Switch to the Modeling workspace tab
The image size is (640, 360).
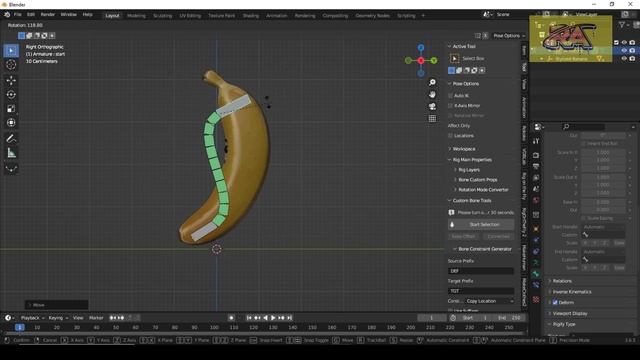click(136, 16)
